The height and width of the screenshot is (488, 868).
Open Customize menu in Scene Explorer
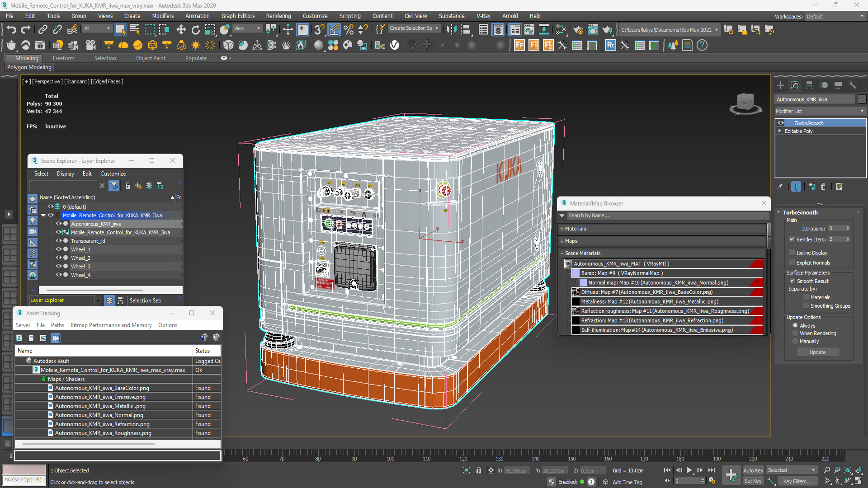point(113,174)
